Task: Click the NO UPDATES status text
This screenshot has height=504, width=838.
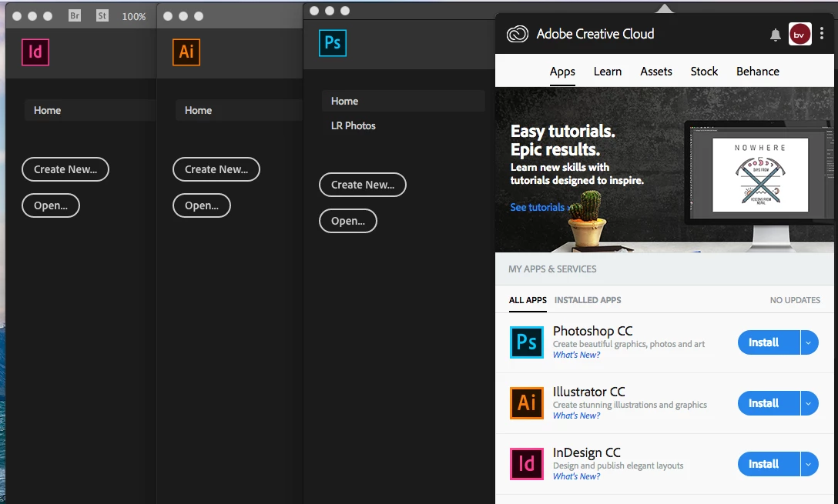Action: 795,300
